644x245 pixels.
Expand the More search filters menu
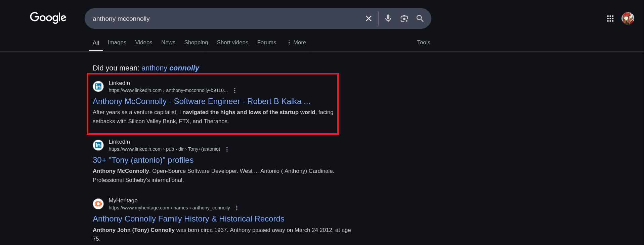297,43
